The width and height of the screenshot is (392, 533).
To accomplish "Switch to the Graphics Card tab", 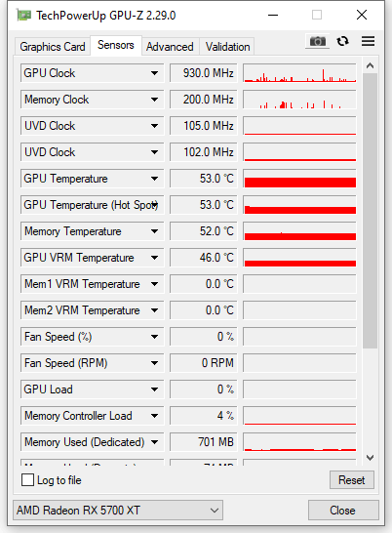I will [53, 47].
